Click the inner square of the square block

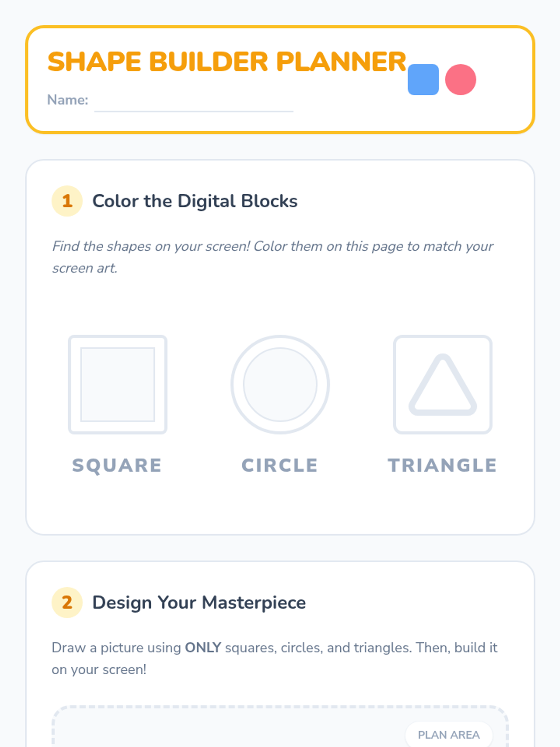click(118, 385)
